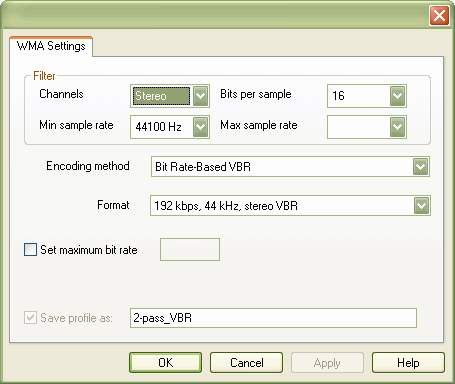The height and width of the screenshot is (384, 455).
Task: Open Help for this dialog
Action: pyautogui.click(x=408, y=363)
